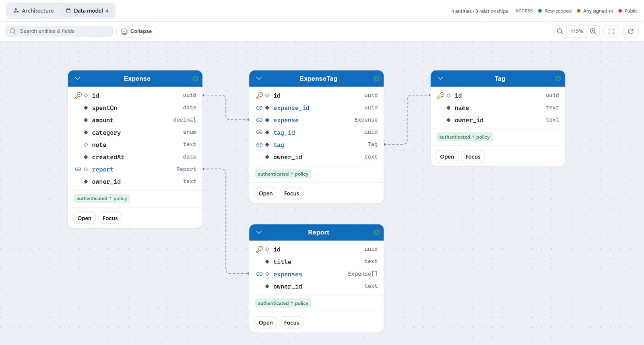The width and height of the screenshot is (644, 345).
Task: Follow the expenses link in Report
Action: [x=288, y=274]
